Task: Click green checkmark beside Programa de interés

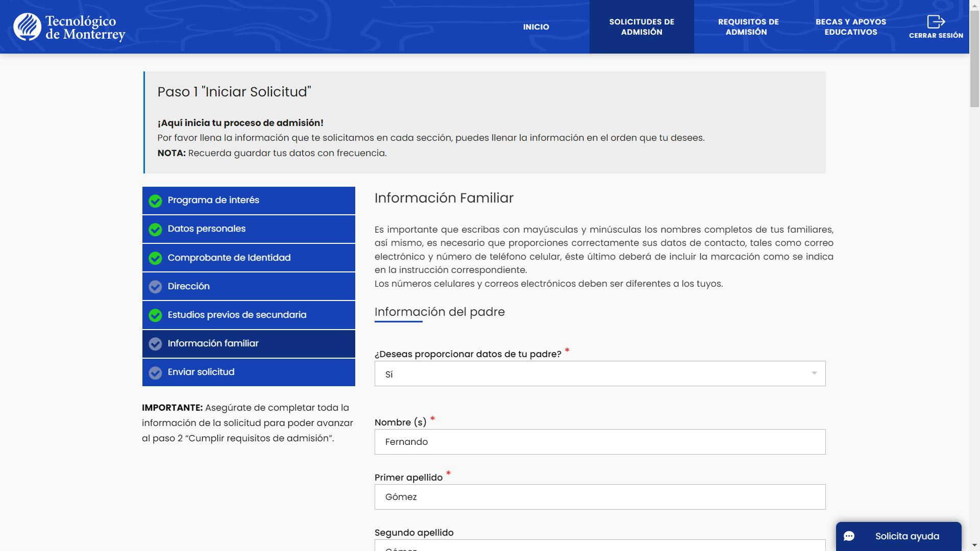Action: point(155,201)
